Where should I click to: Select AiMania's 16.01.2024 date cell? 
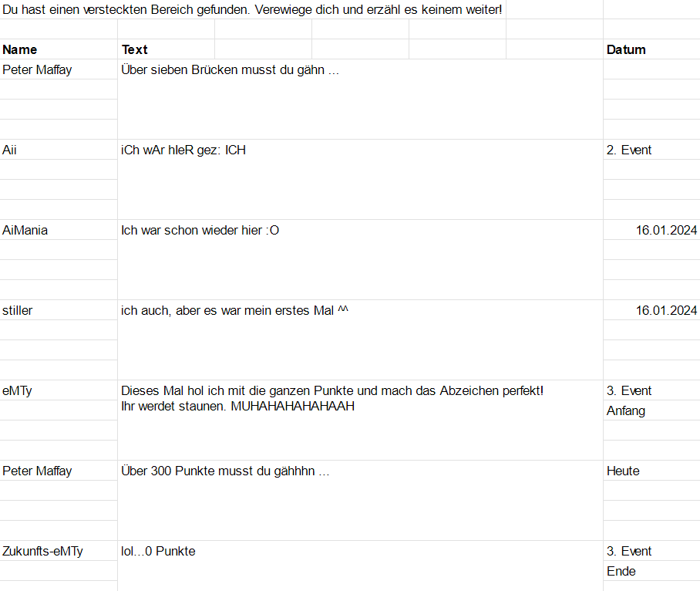coord(651,230)
